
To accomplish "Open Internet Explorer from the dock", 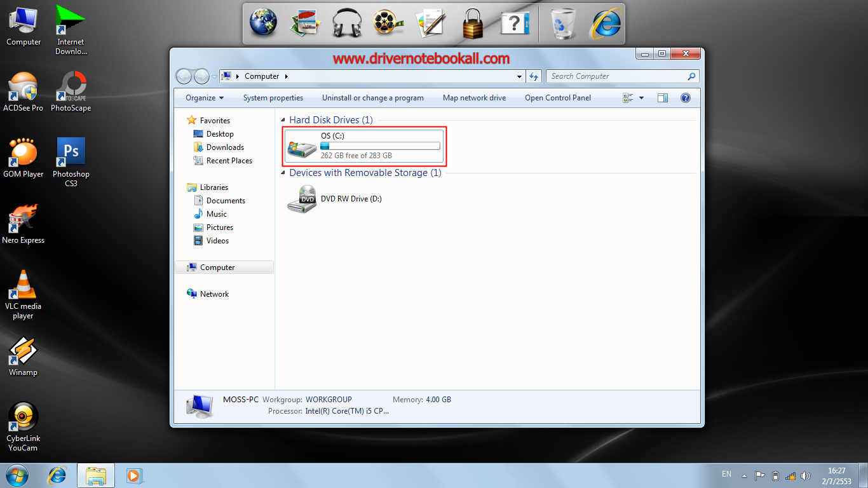I will [x=605, y=23].
